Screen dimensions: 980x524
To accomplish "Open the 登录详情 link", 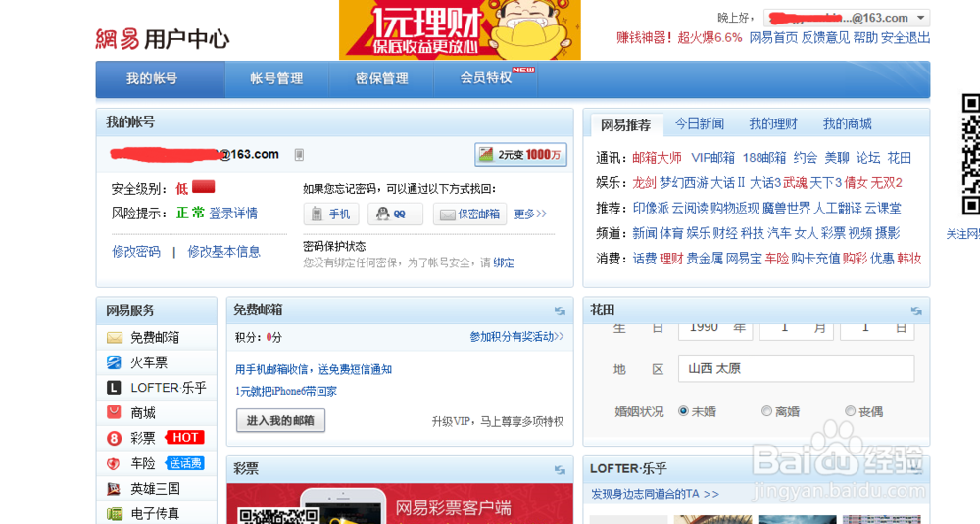I will [233, 213].
